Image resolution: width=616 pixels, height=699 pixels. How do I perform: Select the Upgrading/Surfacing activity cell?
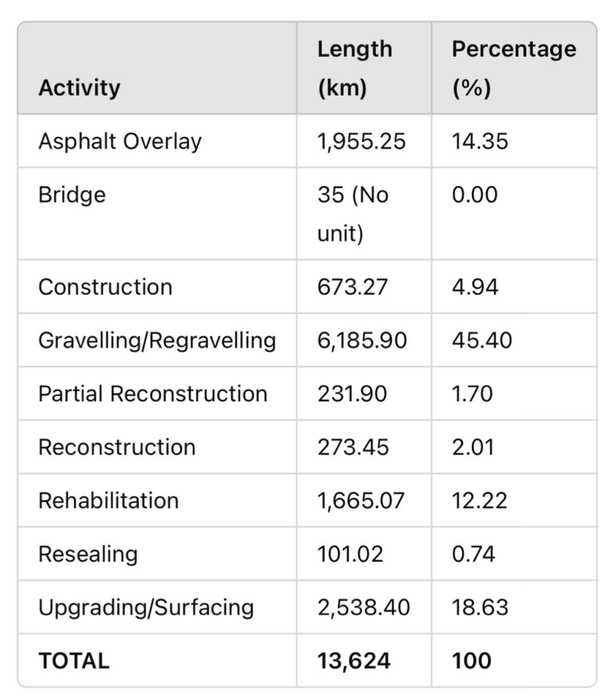[x=146, y=608]
